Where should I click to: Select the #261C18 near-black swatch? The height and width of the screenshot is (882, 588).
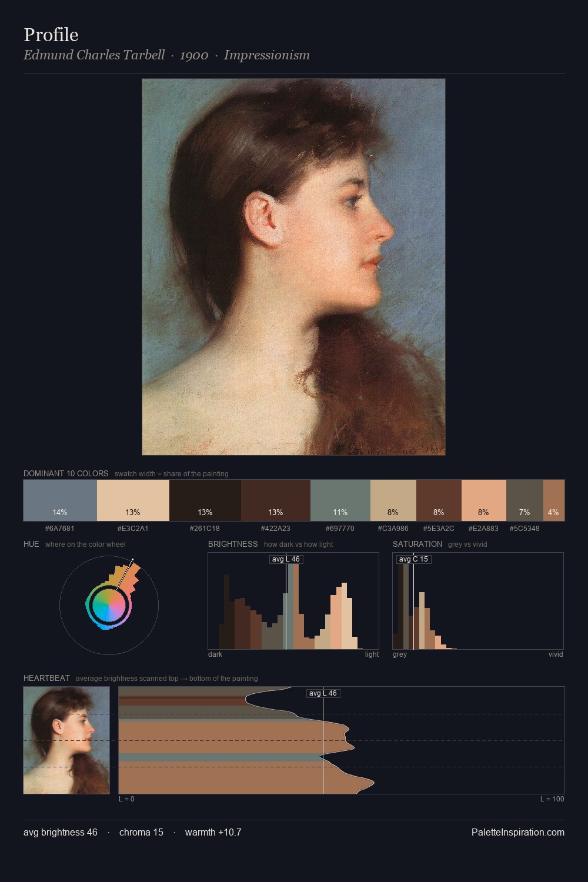point(205,500)
